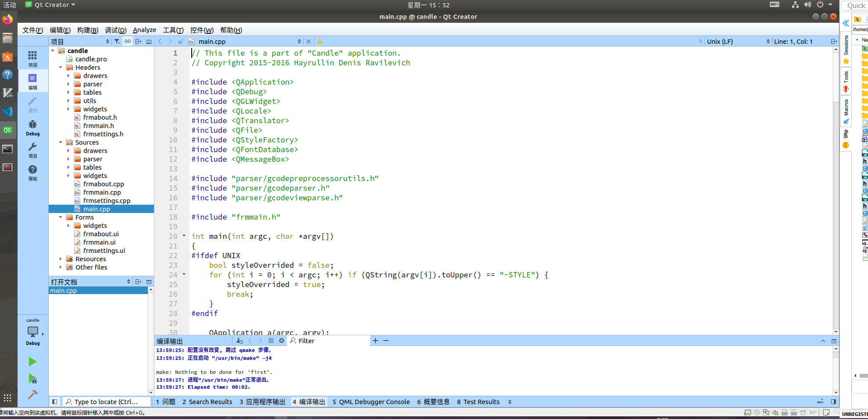Switch to the 欢迎 (Welcome) mode
This screenshot has height=419, width=868.
(32, 57)
